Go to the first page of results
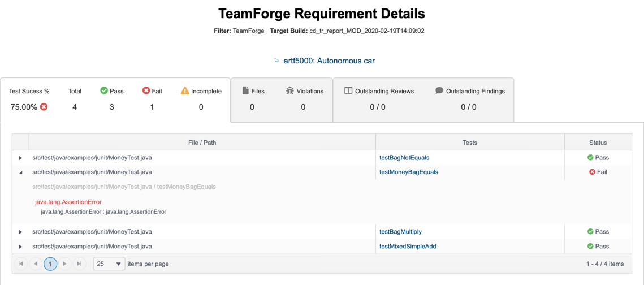Screen dimensions: 644x285 [x=21, y=264]
